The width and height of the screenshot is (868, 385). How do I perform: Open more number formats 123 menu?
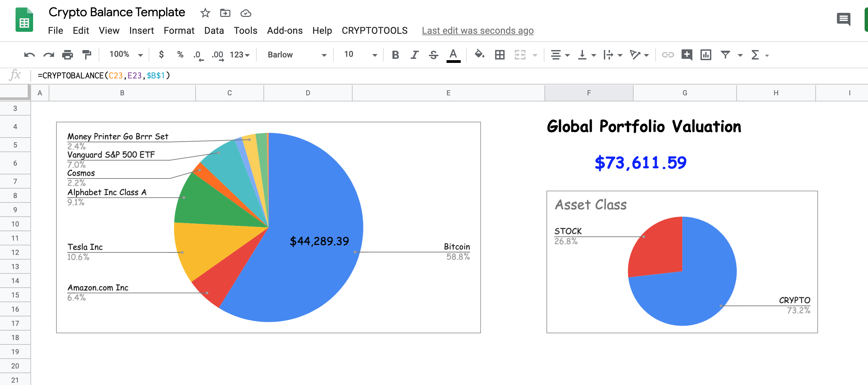point(239,55)
